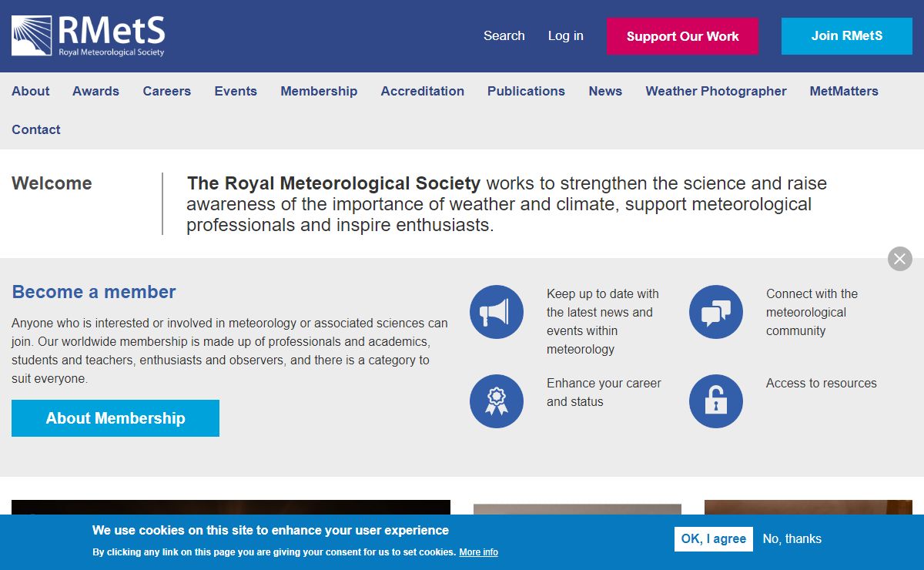Open the Search link in header
This screenshot has height=570, width=924.
pos(504,35)
